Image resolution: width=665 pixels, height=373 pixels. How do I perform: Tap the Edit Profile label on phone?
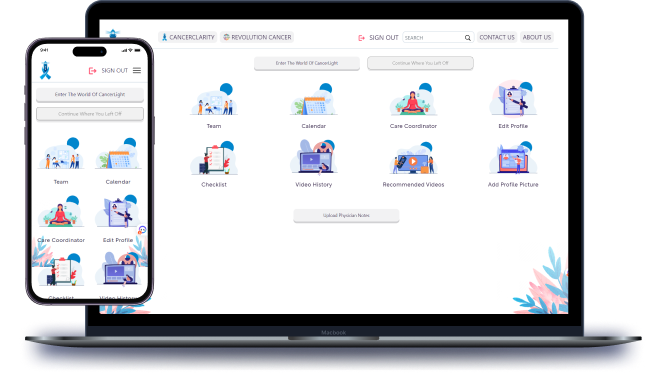[x=118, y=240]
